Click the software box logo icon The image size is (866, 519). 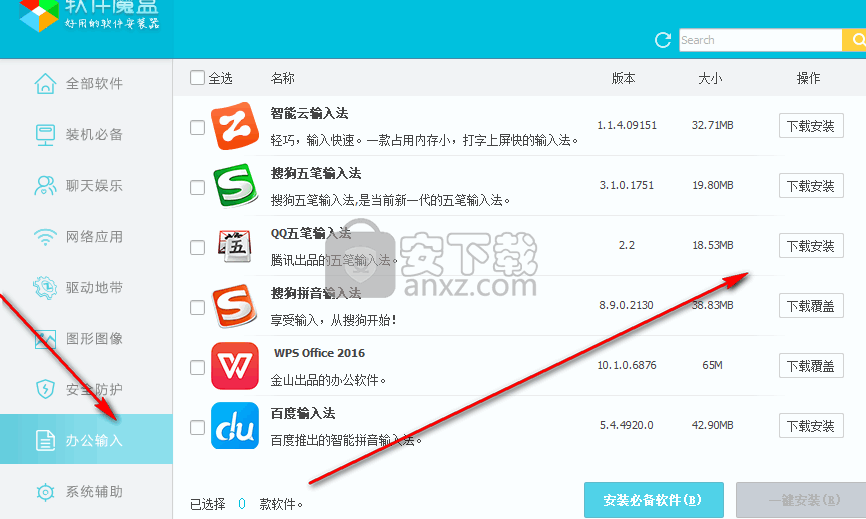39,14
